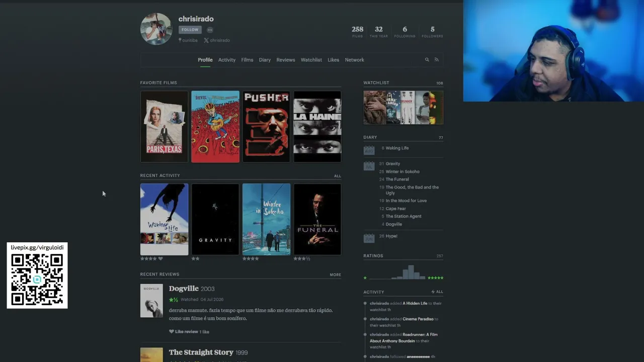Click the RATINGS section heading
The height and width of the screenshot is (362, 644).
373,256
